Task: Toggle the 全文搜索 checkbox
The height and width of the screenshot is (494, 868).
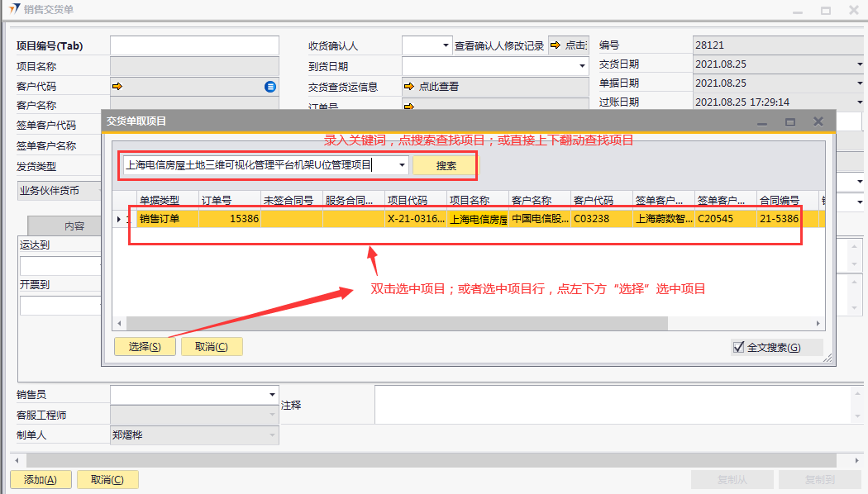Action: (739, 348)
